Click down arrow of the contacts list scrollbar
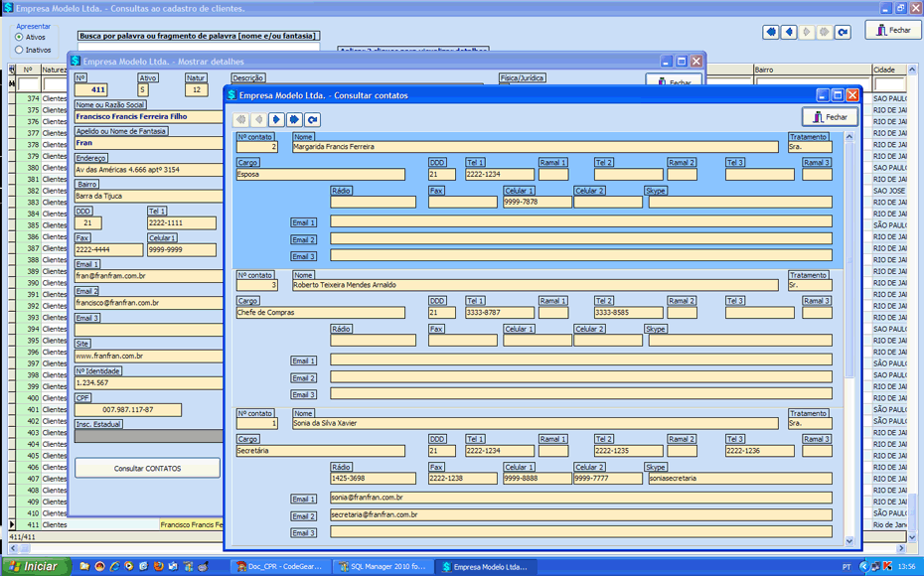 [x=849, y=540]
